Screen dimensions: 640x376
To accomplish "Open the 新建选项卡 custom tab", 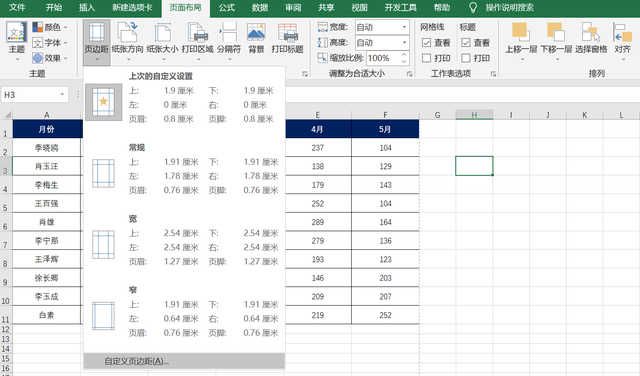I will click(x=132, y=7).
